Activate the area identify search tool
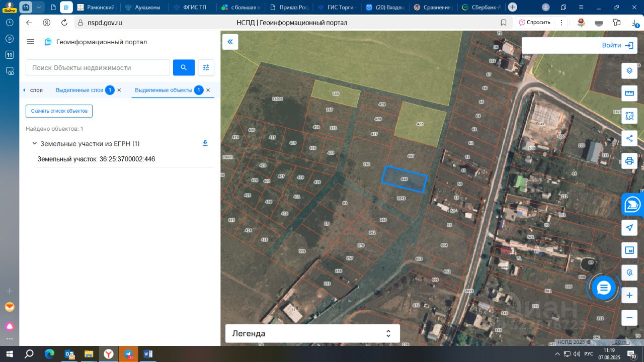The image size is (644, 362). pos(629,116)
